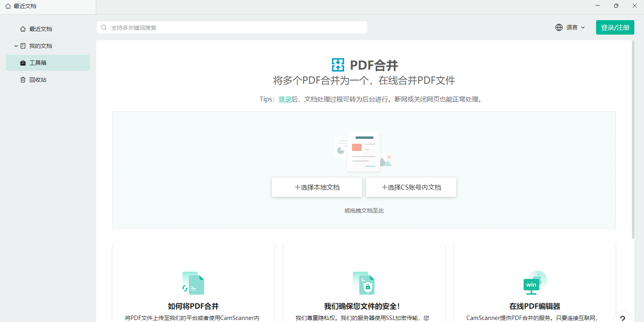Click the secure file lock icon
Screen dimensions: 644x322
tap(364, 283)
